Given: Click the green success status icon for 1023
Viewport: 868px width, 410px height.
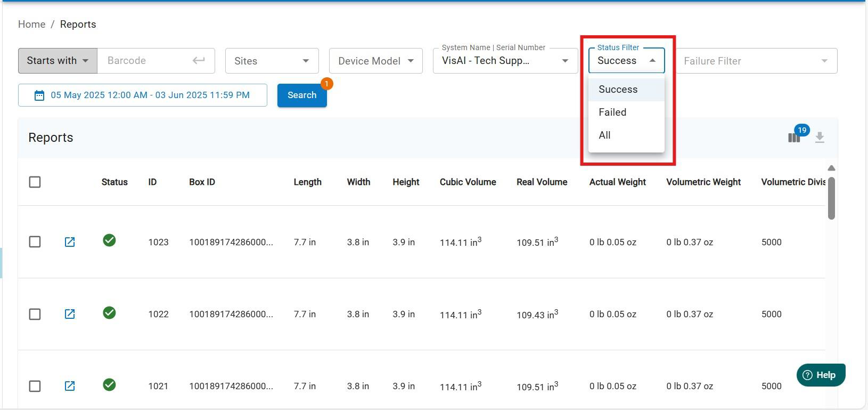Looking at the screenshot, I should (x=109, y=240).
